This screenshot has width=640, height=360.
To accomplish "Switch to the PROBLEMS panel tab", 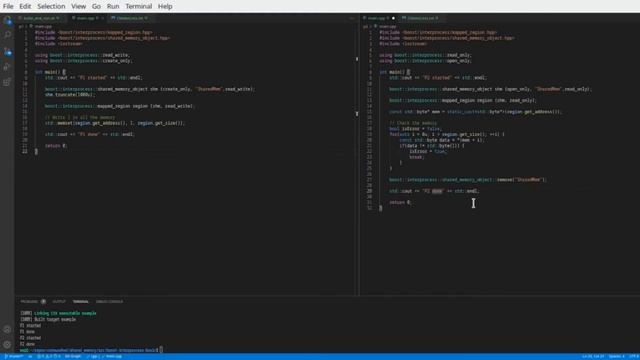I will pyautogui.click(x=29, y=302).
